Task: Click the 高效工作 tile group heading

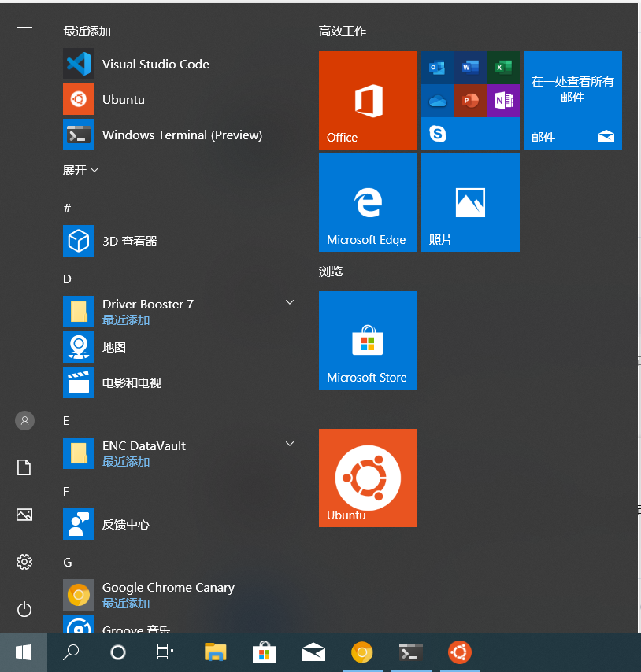Action: point(343,31)
